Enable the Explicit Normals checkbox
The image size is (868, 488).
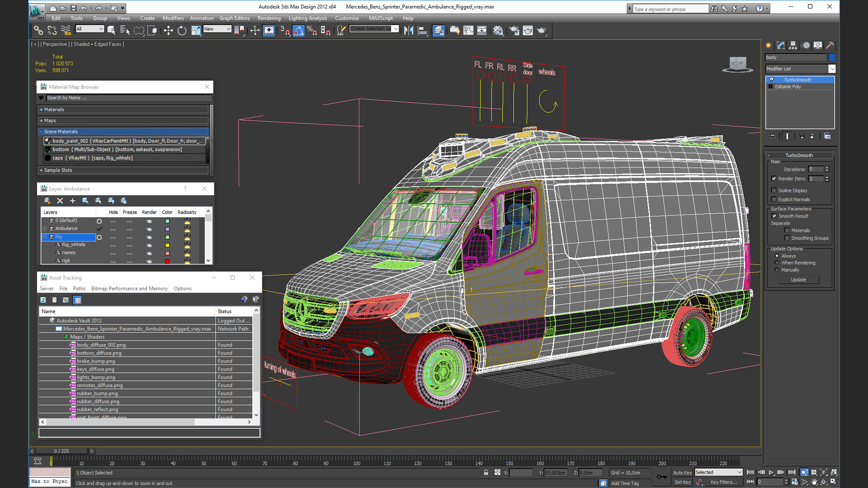coord(774,199)
